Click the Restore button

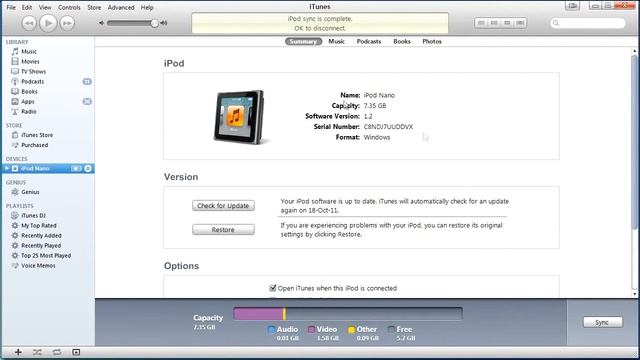[223, 230]
